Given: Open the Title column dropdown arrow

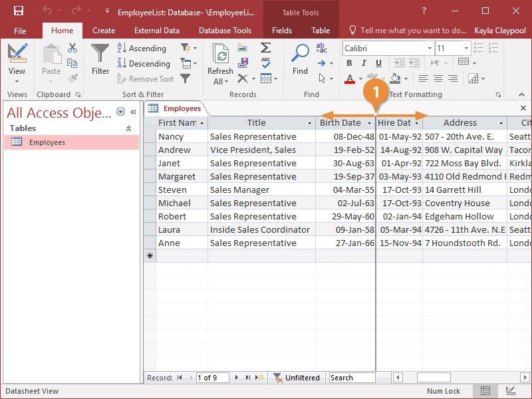Looking at the screenshot, I should pos(309,123).
